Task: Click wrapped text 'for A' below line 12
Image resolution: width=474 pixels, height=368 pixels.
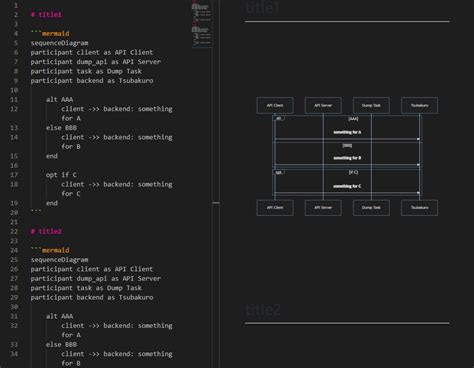Action: pyautogui.click(x=71, y=118)
